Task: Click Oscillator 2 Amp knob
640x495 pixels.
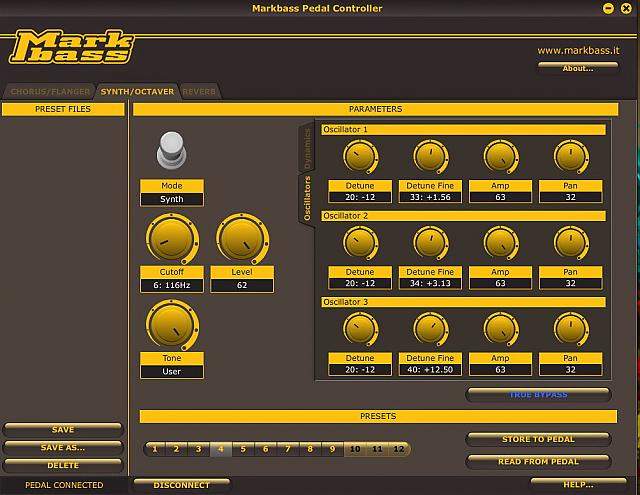Action: [501, 243]
